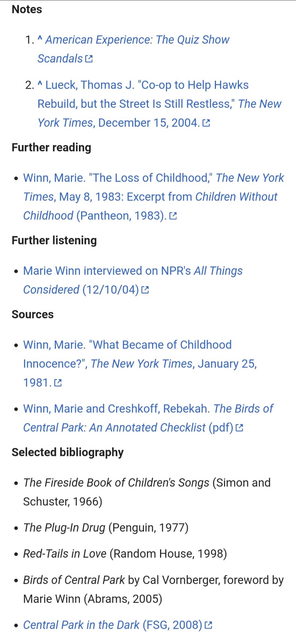Select the Notes section heading

tap(27, 9)
